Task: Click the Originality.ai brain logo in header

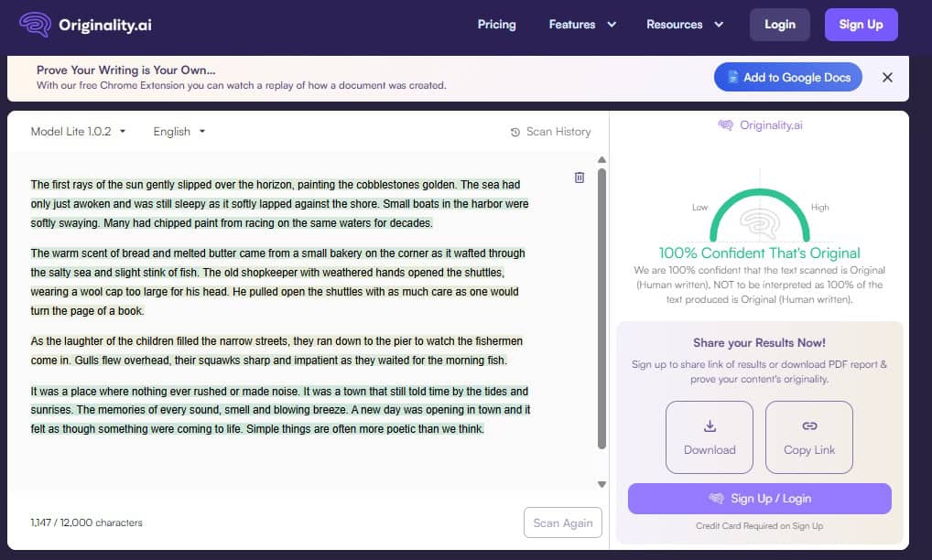Action: 35,25
